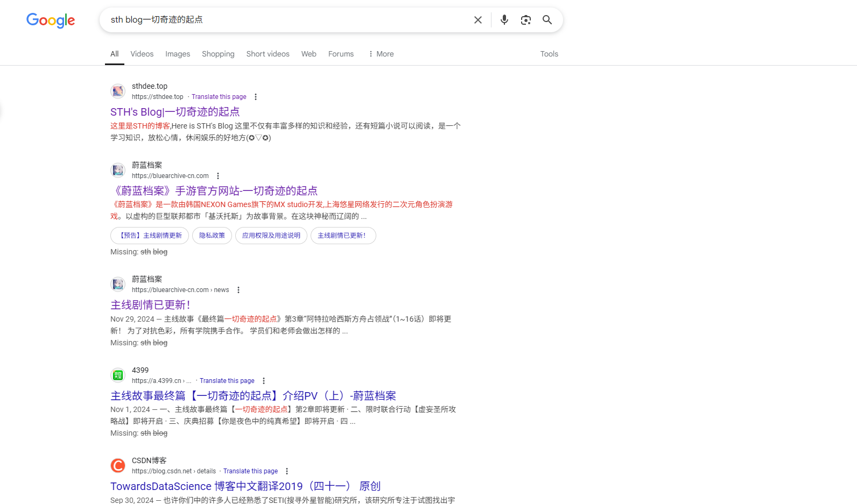This screenshot has height=504, width=857.
Task: Open search by image camera icon
Action: [526, 20]
